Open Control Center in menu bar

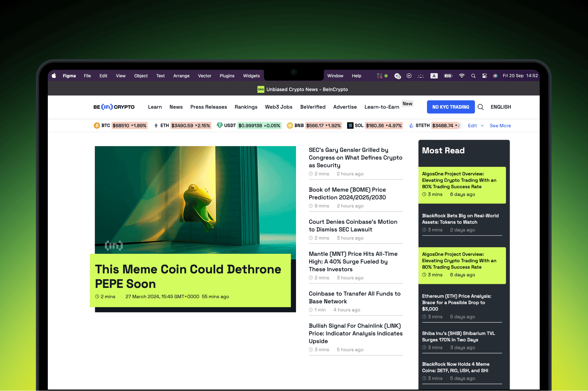[484, 76]
